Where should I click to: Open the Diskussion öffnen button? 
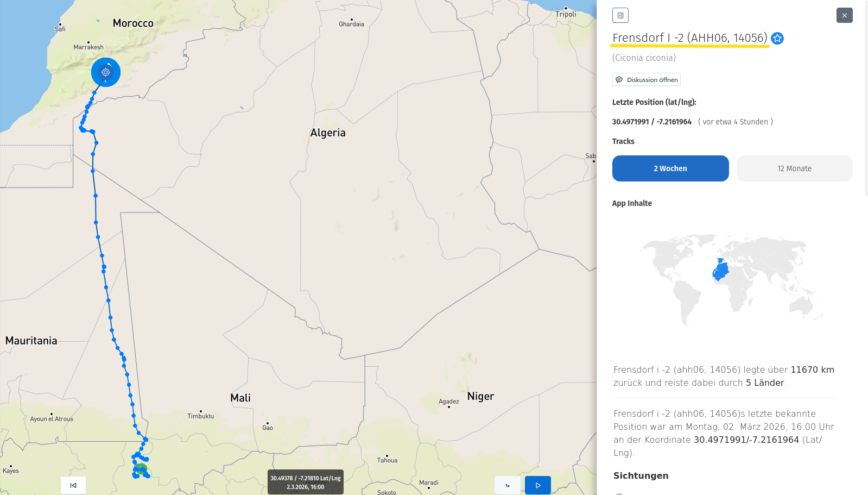pyautogui.click(x=646, y=80)
